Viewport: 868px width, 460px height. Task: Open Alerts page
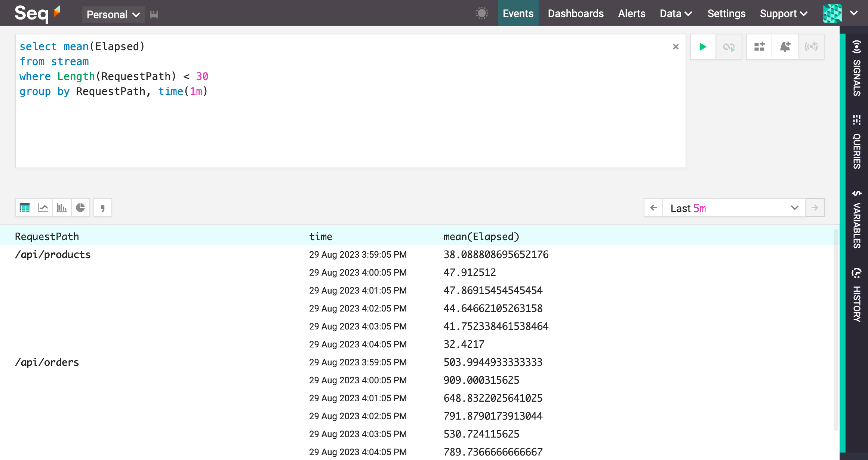(x=632, y=13)
